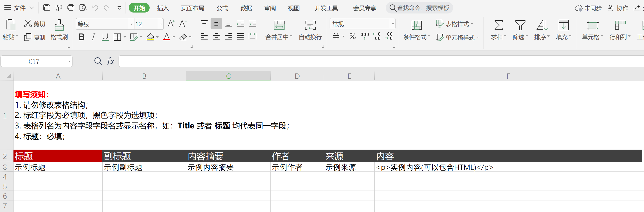The height and width of the screenshot is (212, 644).
Task: Click the Merge and Center (合并居中) icon
Action: pyautogui.click(x=279, y=25)
